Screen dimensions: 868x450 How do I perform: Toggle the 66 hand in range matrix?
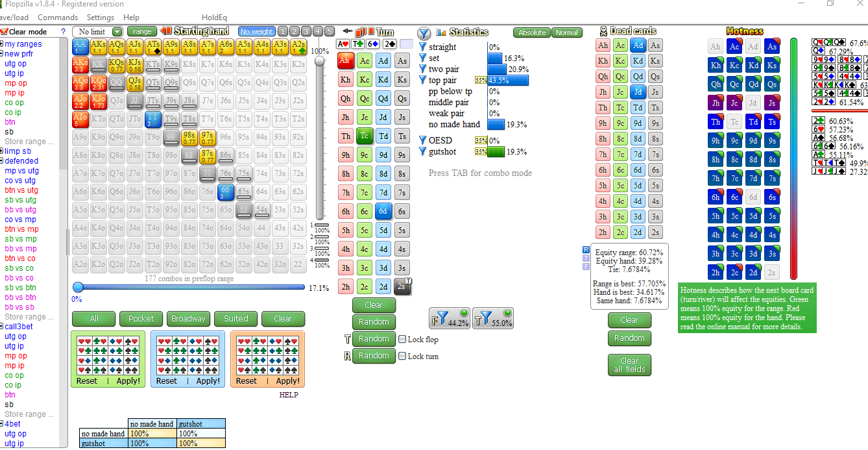(x=225, y=192)
